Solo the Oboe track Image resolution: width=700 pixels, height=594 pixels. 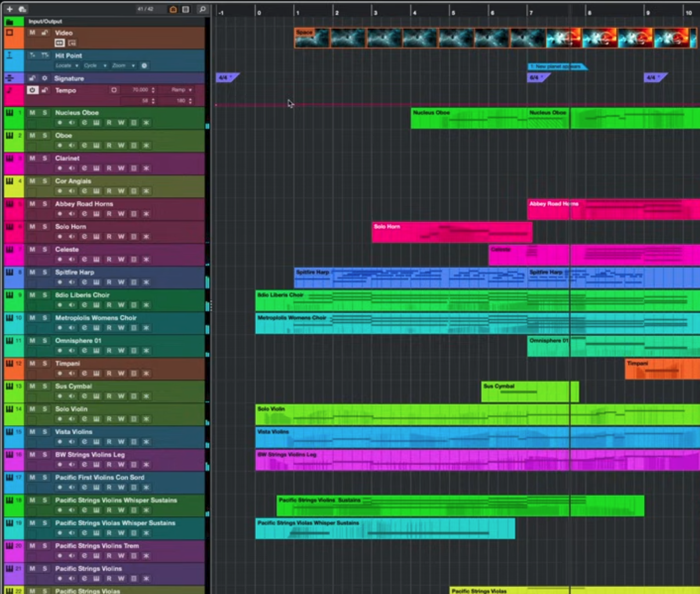click(x=45, y=135)
